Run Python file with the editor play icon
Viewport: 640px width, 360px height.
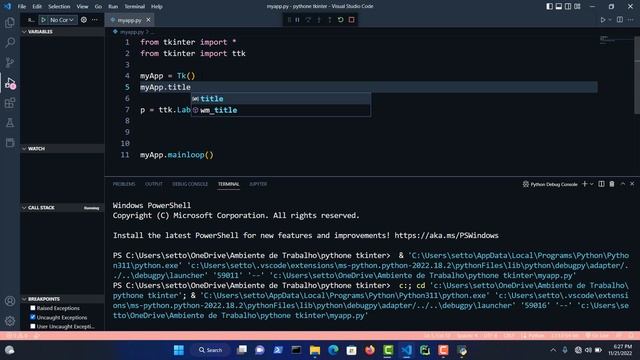point(602,20)
